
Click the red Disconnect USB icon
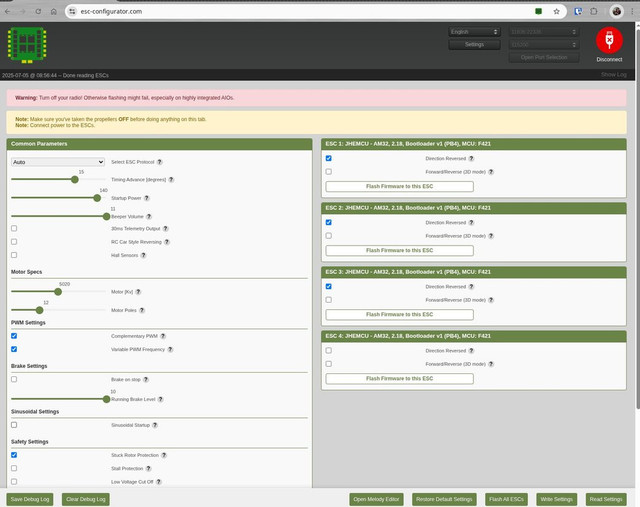[x=609, y=40]
